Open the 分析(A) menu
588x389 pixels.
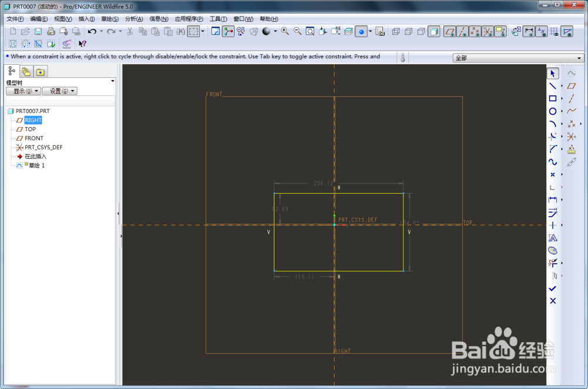[x=134, y=19]
